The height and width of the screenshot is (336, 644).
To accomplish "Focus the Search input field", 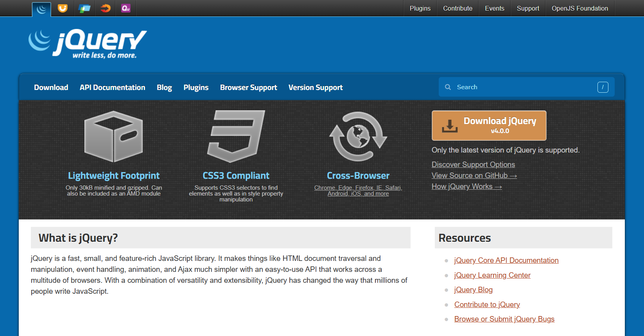I will pyautogui.click(x=527, y=87).
